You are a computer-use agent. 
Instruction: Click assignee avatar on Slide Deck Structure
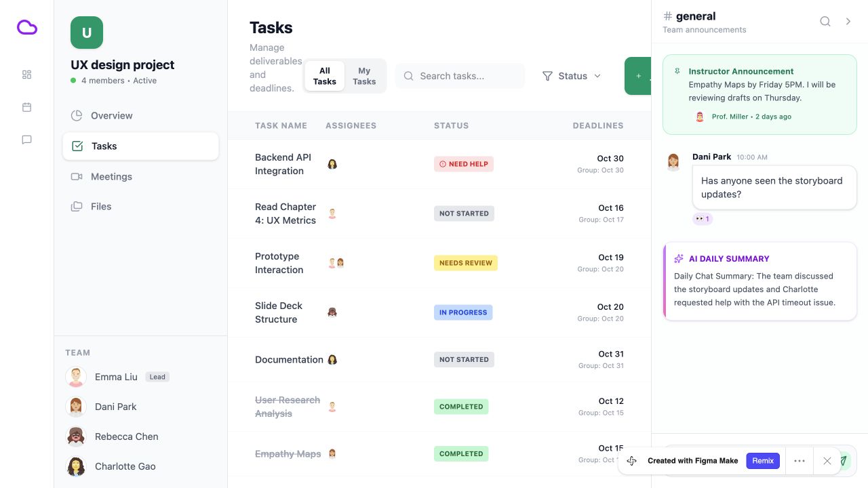(x=332, y=312)
